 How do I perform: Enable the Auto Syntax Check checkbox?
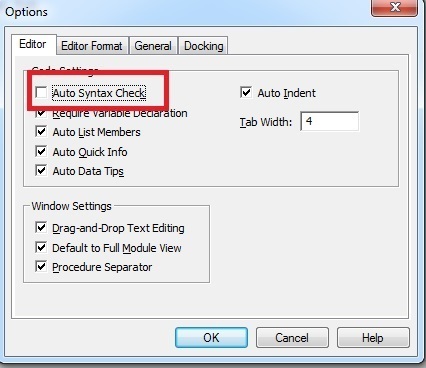(41, 92)
